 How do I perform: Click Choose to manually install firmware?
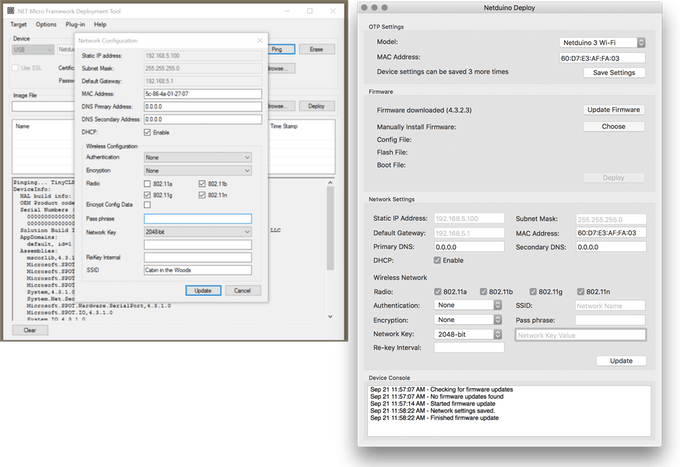click(x=613, y=127)
